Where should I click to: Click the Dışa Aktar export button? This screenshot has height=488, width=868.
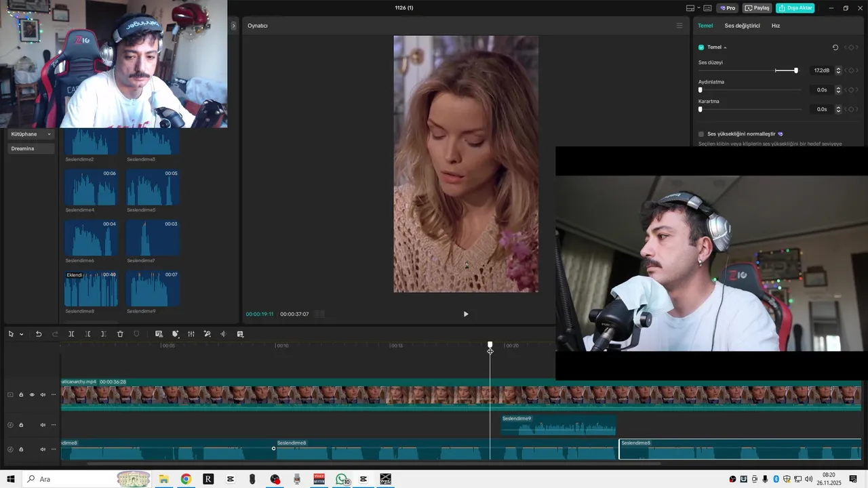point(795,8)
